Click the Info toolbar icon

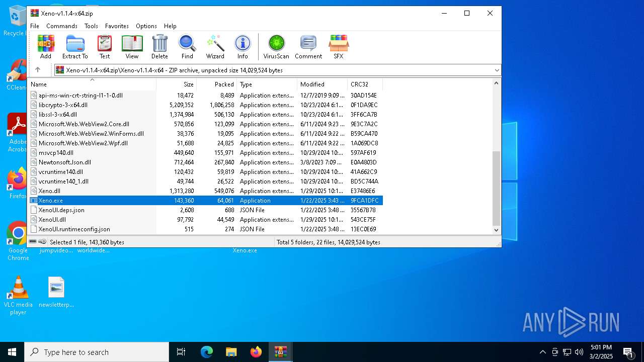click(243, 47)
